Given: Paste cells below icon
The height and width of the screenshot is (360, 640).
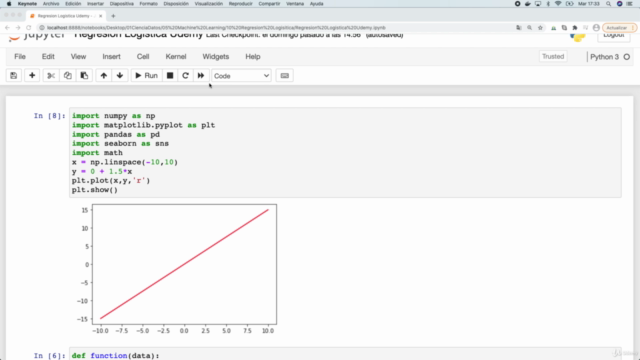Looking at the screenshot, I should 84,76.
